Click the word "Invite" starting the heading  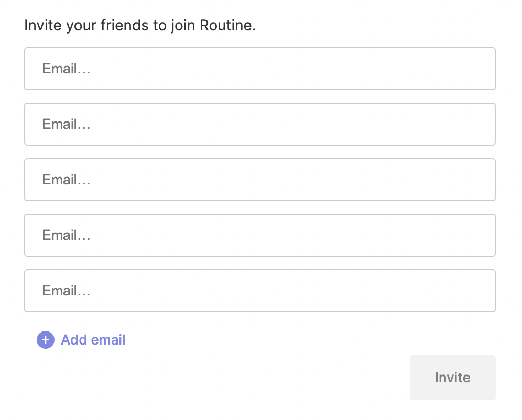pos(40,25)
